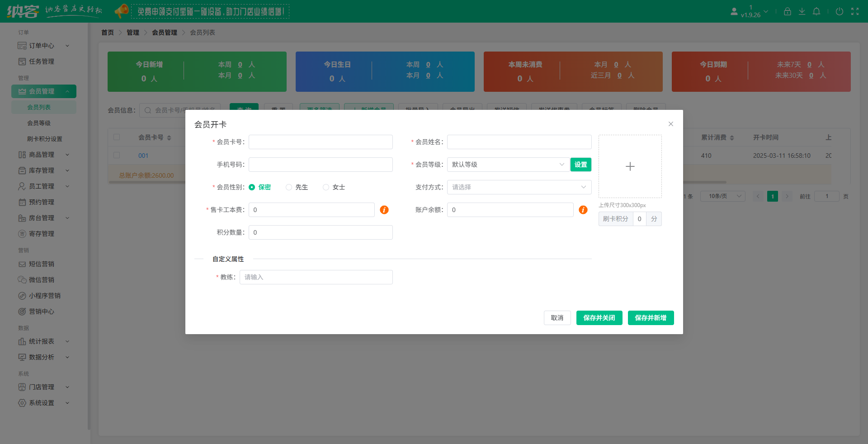Viewport: 868px width, 444px height.
Task: Navigate to 首页 via the breadcrumb
Action: [108, 32]
